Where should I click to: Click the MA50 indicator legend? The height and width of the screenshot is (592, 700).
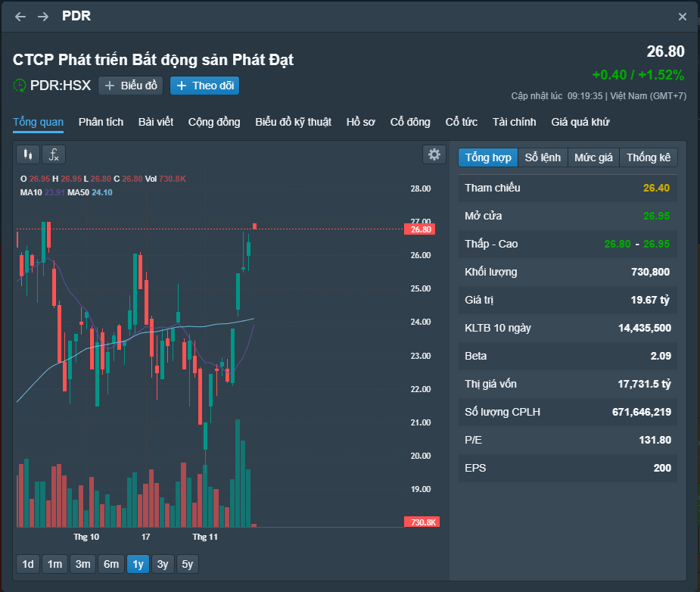[90, 192]
